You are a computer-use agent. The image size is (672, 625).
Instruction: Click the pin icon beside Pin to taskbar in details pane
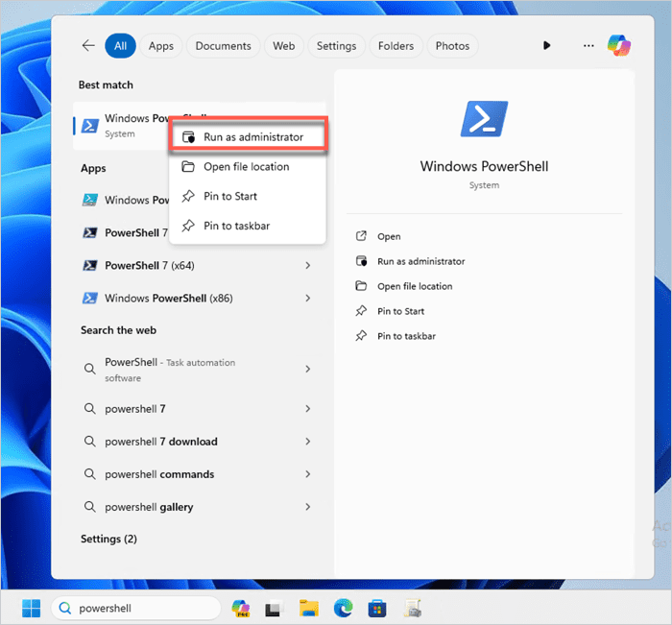coord(361,336)
